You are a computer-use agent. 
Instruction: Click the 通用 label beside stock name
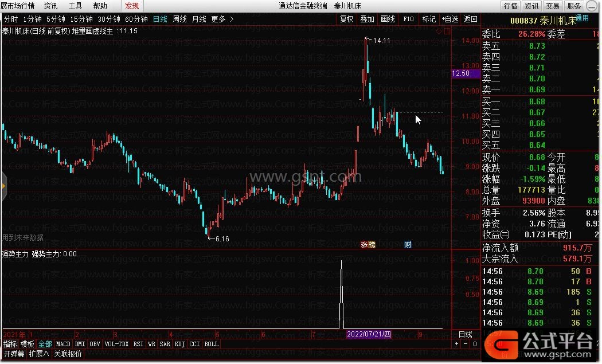[583, 18]
